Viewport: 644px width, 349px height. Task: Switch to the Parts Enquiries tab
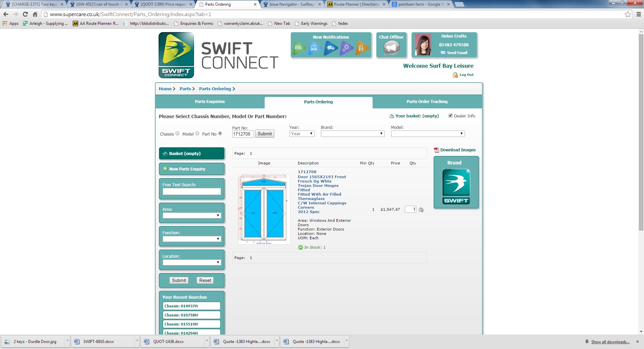(210, 102)
